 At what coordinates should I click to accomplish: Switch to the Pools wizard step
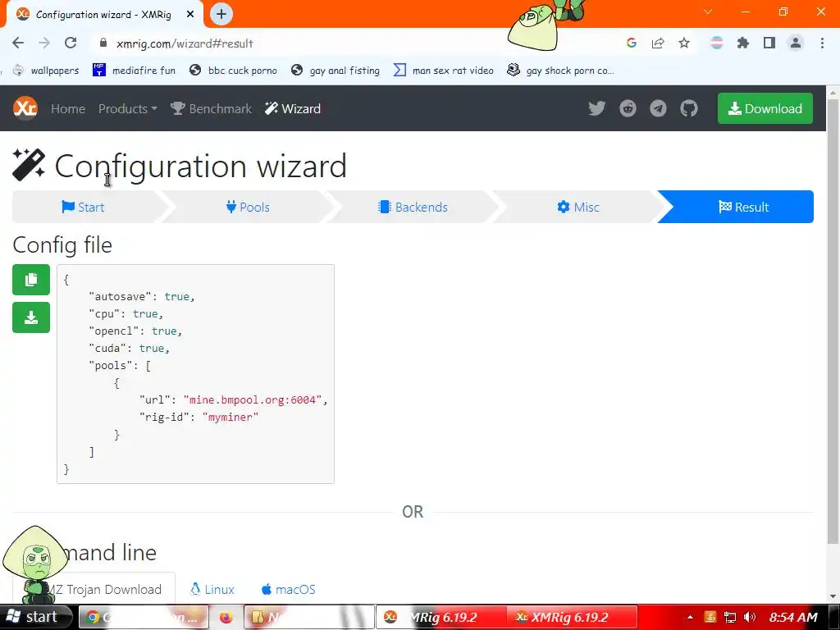click(x=248, y=207)
